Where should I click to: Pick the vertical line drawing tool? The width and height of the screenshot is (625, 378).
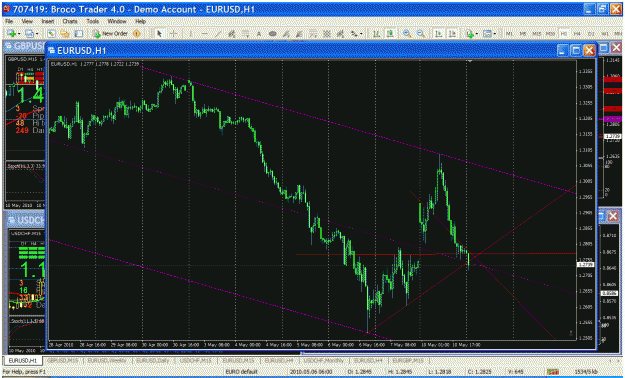click(x=191, y=34)
